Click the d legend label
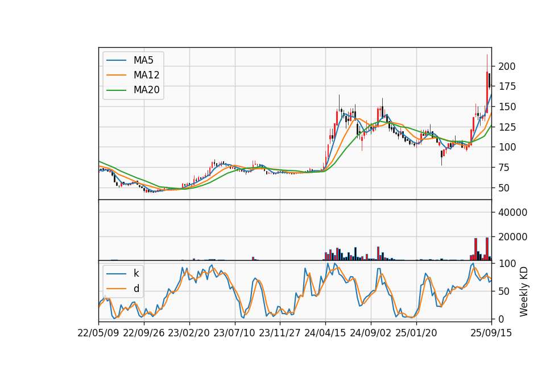The image size is (546, 392). click(136, 289)
